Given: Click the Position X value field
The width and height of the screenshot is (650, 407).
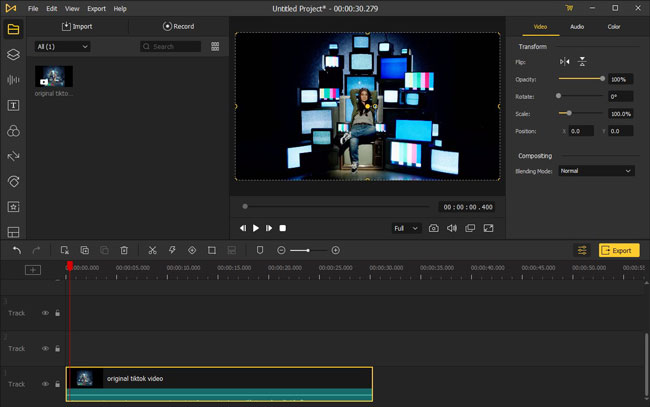Looking at the screenshot, I should click(580, 131).
